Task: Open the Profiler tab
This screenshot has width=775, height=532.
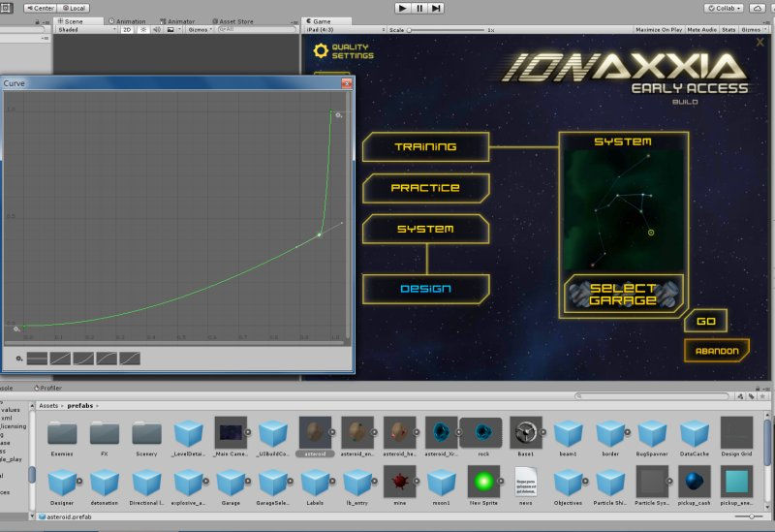Action: pyautogui.click(x=47, y=389)
